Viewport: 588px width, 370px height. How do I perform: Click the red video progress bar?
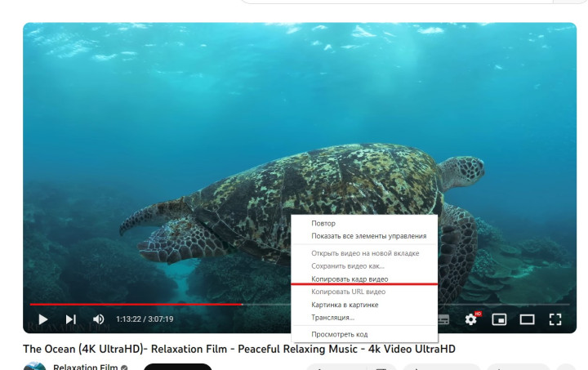[x=136, y=305]
